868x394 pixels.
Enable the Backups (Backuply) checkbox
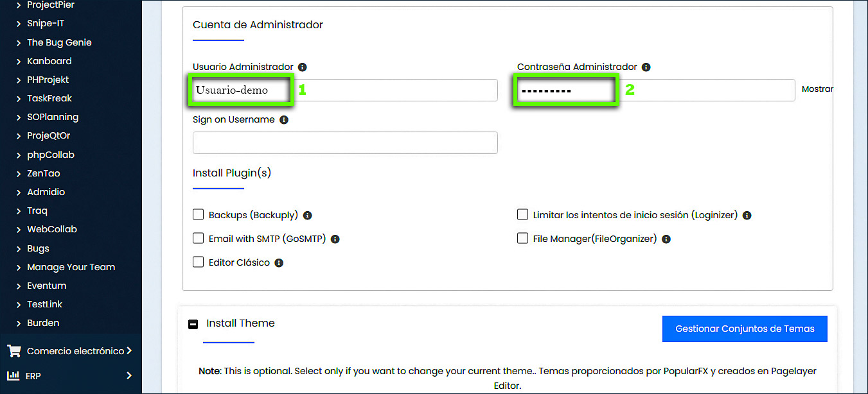199,215
